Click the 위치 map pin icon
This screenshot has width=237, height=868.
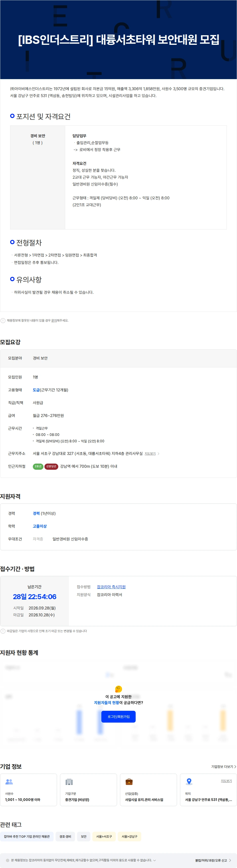click(x=189, y=781)
